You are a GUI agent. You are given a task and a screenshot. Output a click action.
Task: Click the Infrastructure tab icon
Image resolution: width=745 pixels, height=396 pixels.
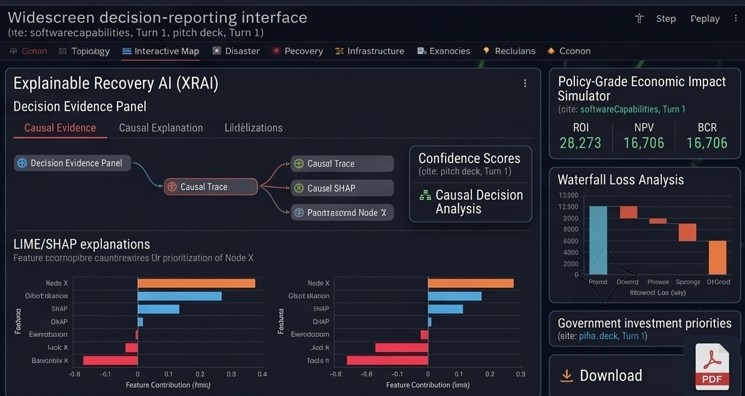click(339, 51)
